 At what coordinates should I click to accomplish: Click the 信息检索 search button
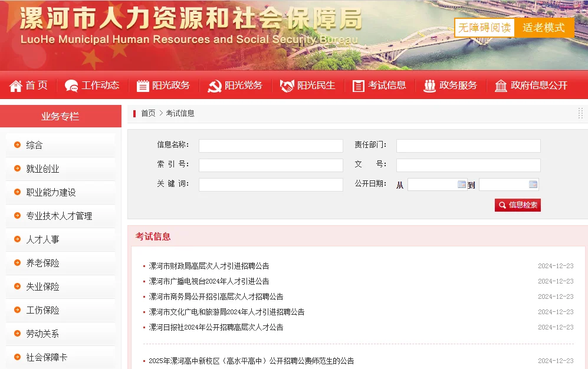pyautogui.click(x=518, y=205)
